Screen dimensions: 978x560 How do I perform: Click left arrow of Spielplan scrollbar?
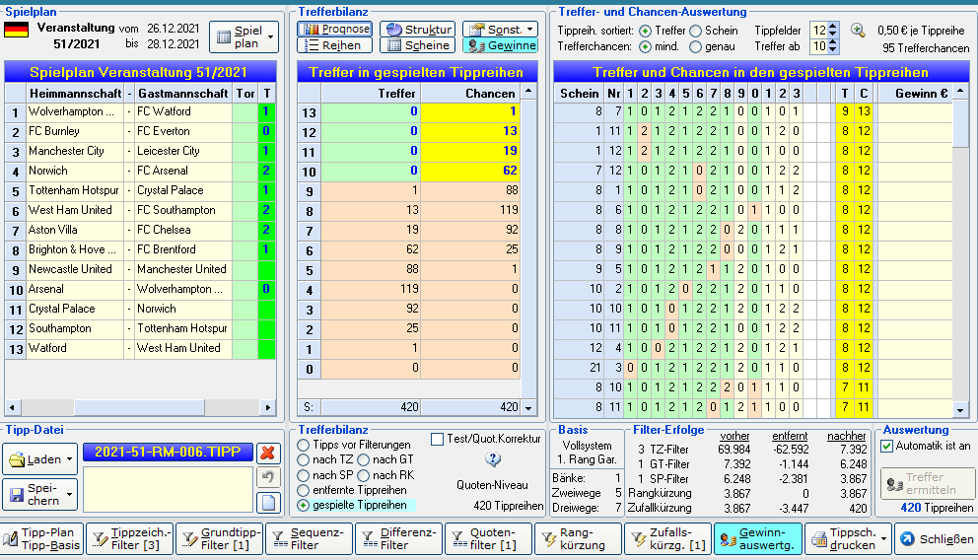(12, 408)
